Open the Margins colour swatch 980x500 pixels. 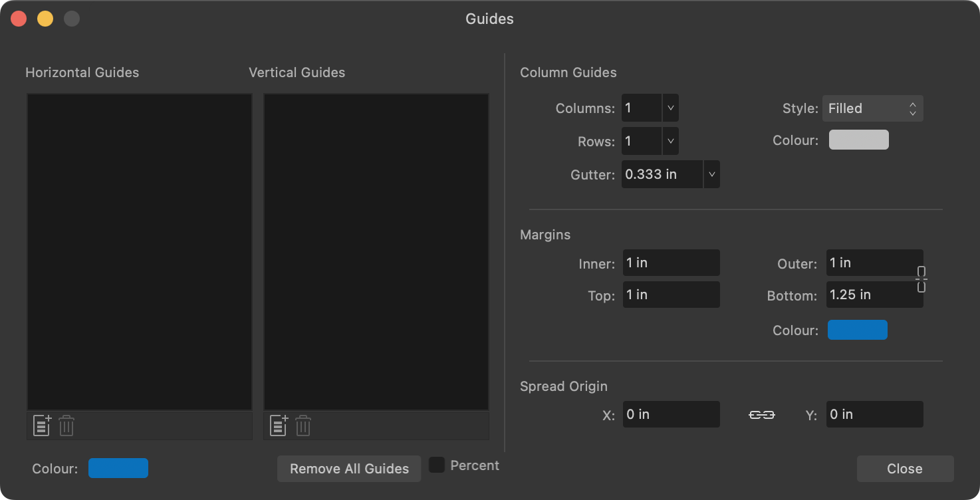[857, 330]
